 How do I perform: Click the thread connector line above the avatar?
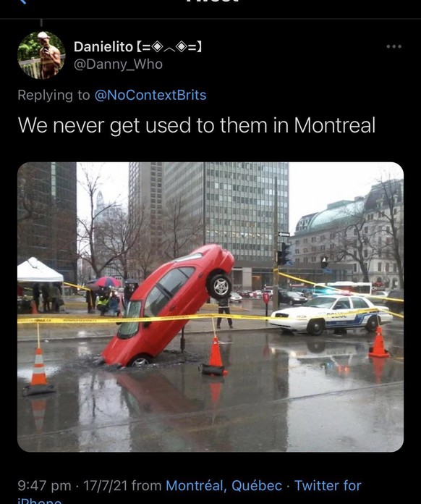(41, 23)
